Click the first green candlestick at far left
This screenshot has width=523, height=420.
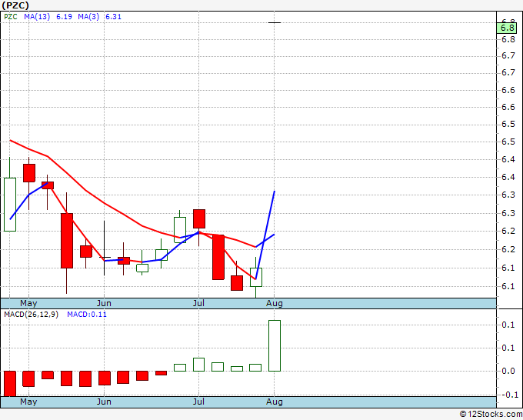10,205
